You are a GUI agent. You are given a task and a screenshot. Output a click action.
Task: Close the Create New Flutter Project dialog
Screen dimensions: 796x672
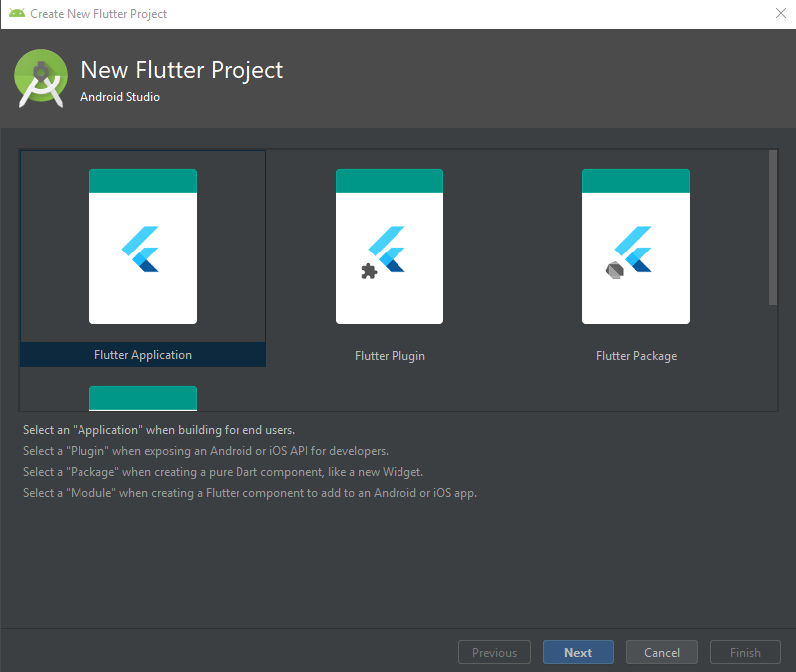781,13
